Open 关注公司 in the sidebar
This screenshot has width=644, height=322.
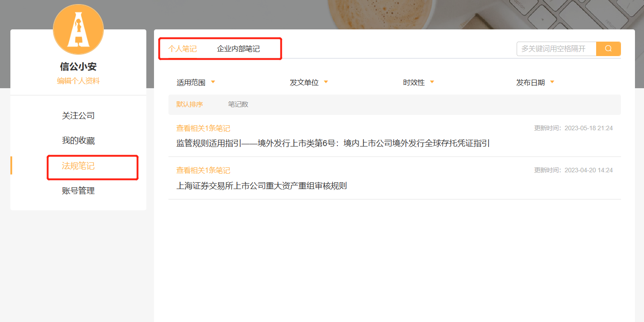click(x=79, y=116)
